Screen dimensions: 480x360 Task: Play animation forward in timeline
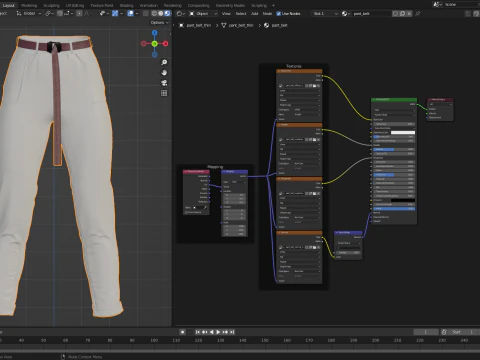pos(218,332)
